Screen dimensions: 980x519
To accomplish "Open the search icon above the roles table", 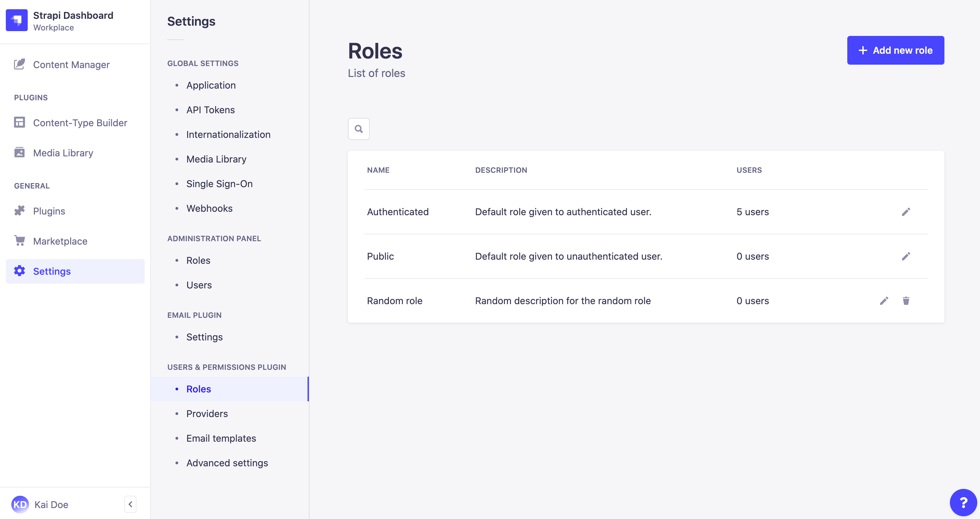I will [358, 129].
